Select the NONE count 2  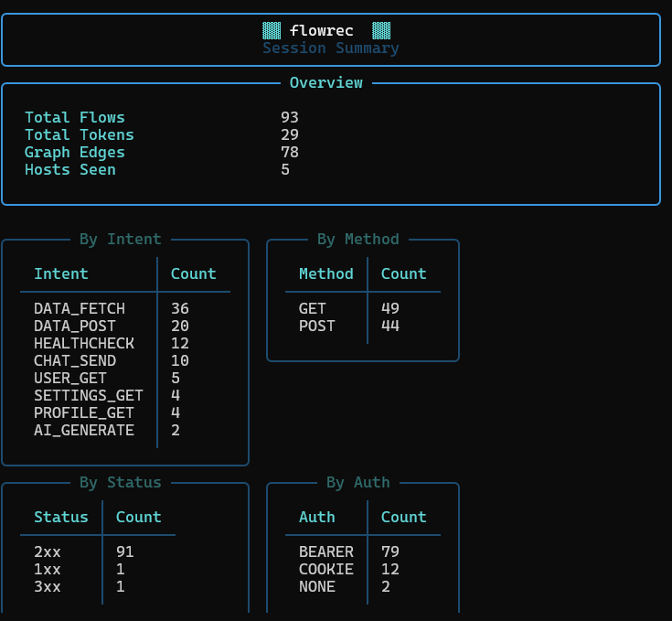[x=386, y=587]
